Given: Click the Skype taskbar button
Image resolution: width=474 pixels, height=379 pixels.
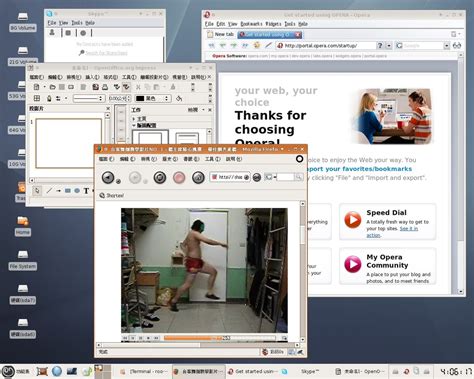Looking at the screenshot, I should click(x=306, y=371).
